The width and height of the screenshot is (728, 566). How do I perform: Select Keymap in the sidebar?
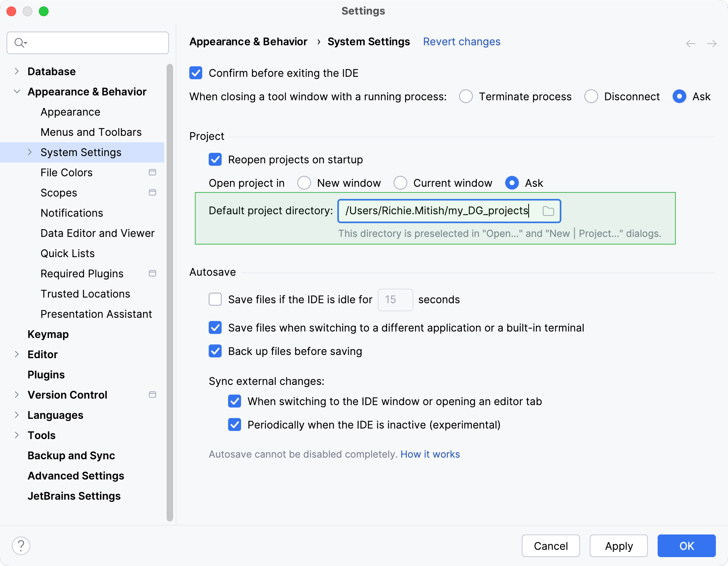(x=48, y=334)
